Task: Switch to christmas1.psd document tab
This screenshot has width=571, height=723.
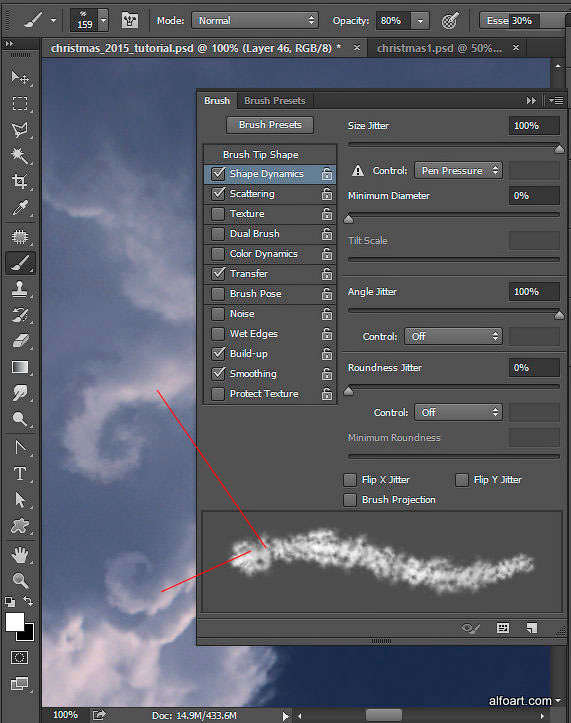Action: pyautogui.click(x=439, y=48)
